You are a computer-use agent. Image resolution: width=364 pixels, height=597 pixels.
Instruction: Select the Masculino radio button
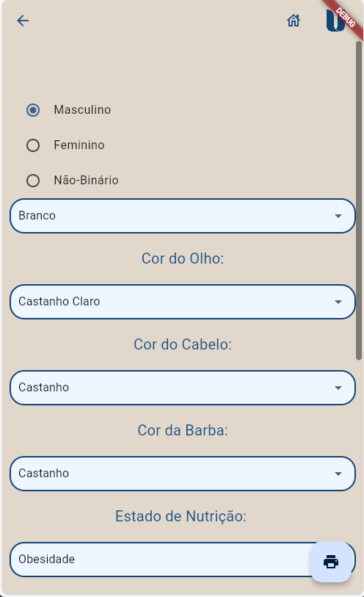33,110
